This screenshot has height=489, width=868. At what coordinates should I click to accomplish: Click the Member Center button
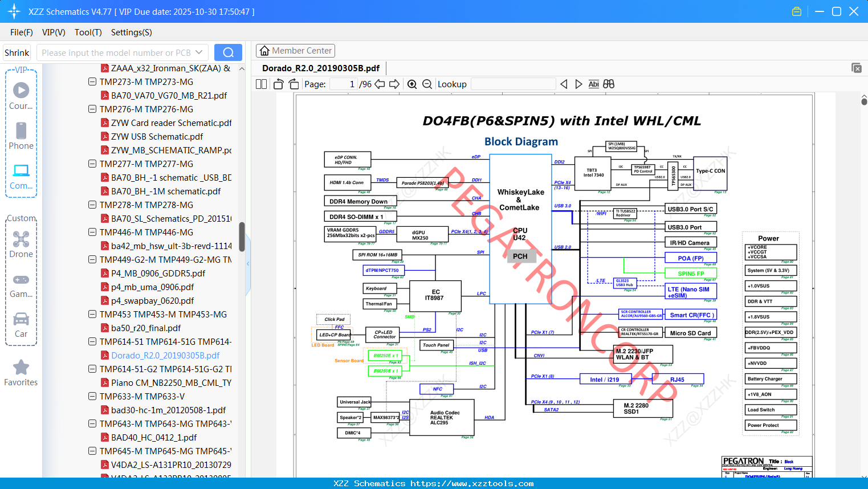295,51
